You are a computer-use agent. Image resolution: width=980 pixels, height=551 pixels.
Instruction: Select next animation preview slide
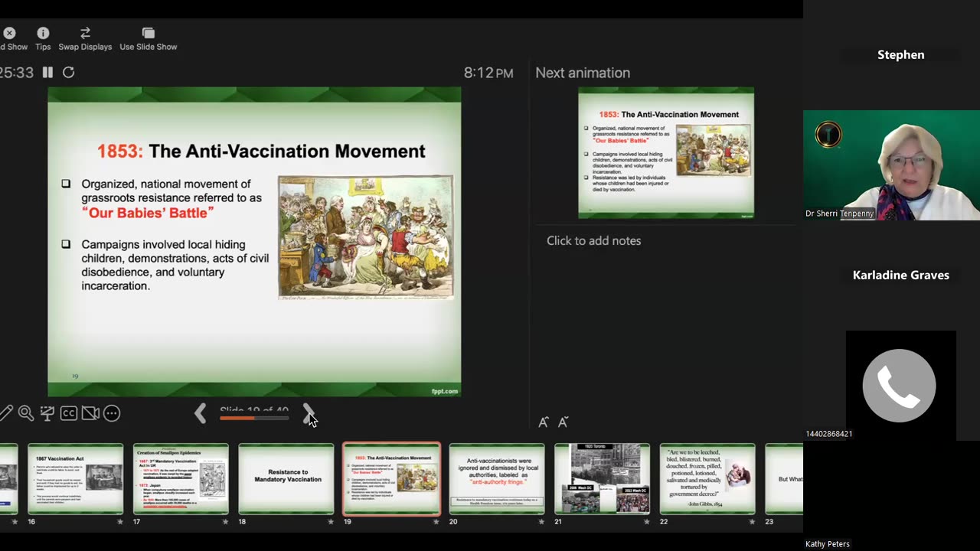pos(666,152)
